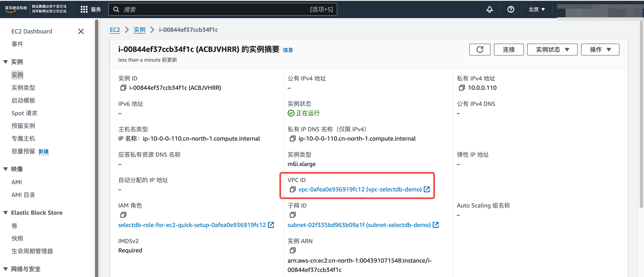Click the search magnifier icon
Screen dimensions: 644x277
[116, 10]
